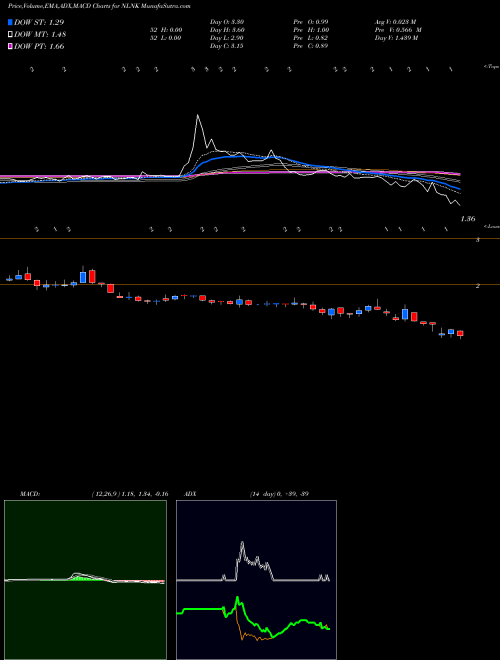This screenshot has width=500, height=660.
Task: Click the tallest white price spike peak
Action: (x=197, y=115)
